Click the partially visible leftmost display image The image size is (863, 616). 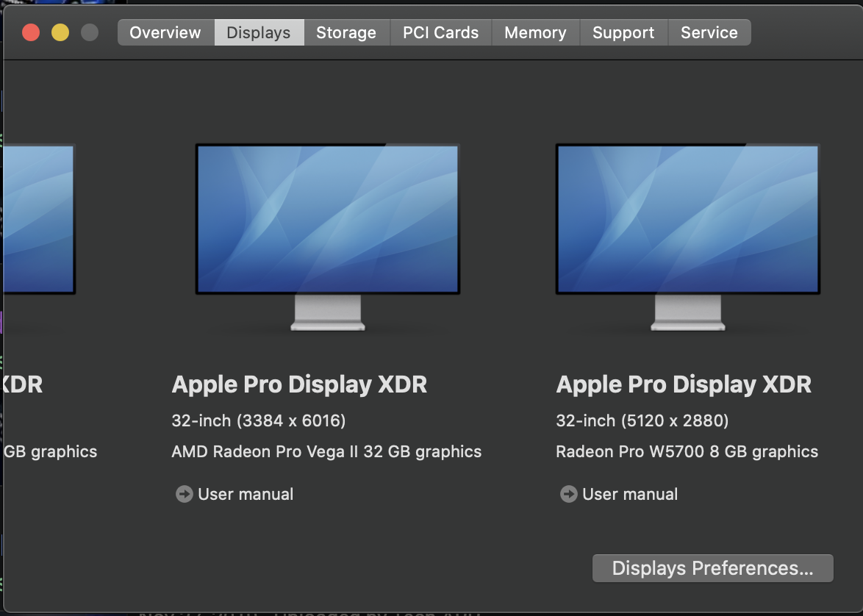pos(39,219)
